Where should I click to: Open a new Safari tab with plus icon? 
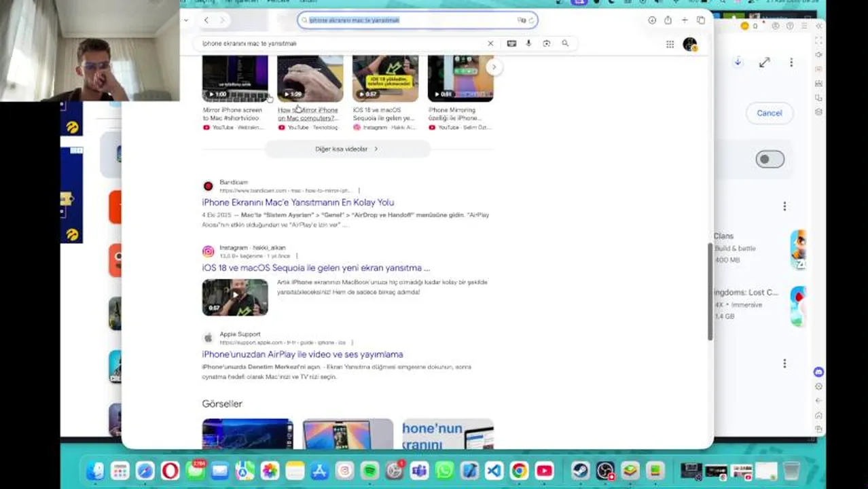point(685,20)
